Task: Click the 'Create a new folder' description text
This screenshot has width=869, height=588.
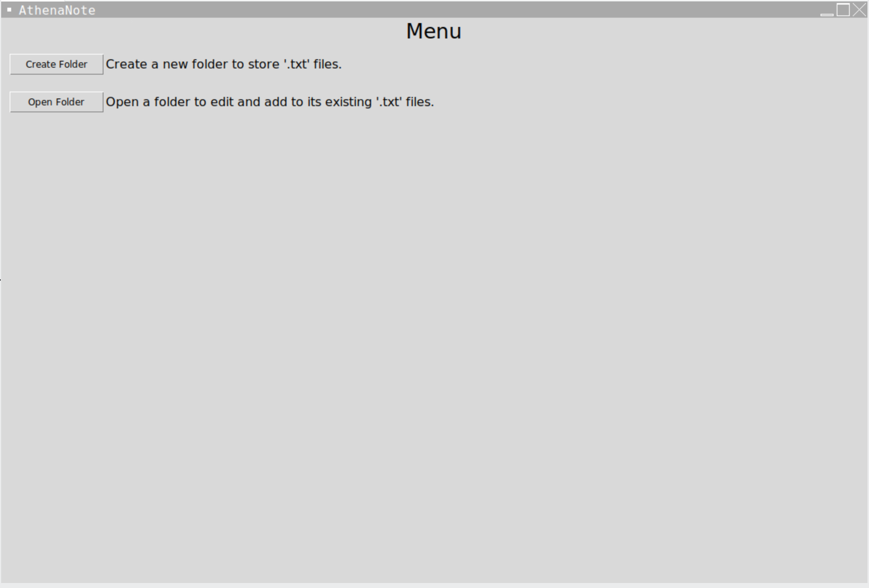Action: 224,64
